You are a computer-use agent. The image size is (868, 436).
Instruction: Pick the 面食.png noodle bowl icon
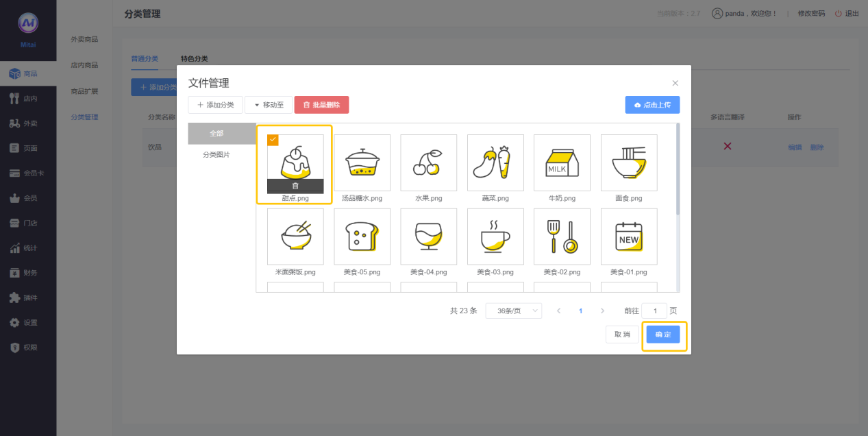[628, 162]
